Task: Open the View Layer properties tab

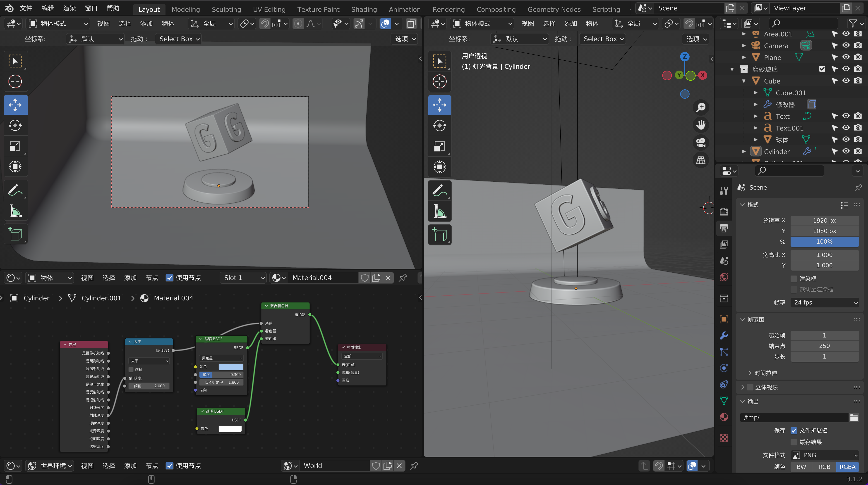Action: coord(724,244)
